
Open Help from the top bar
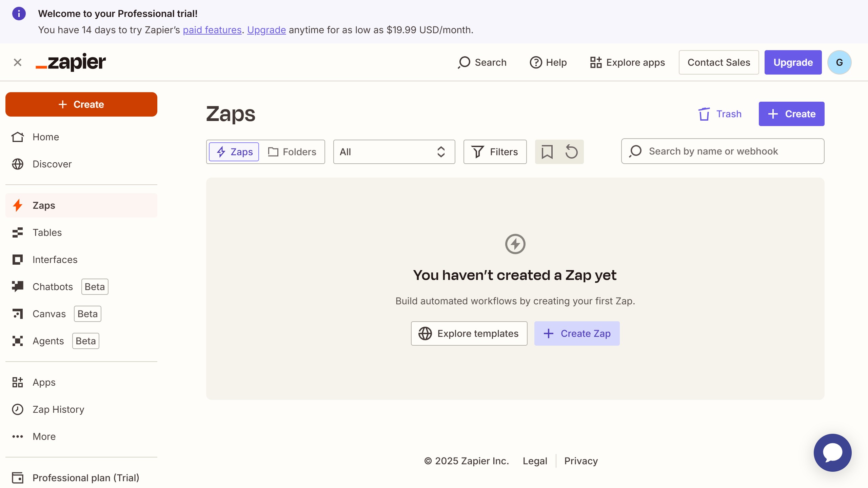548,62
